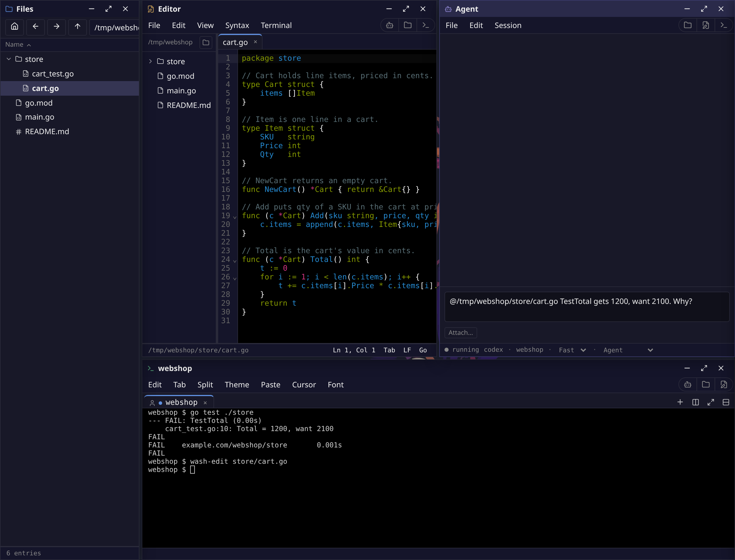The image size is (735, 560).
Task: Click Go language in Editor status bar
Action: [x=423, y=350]
